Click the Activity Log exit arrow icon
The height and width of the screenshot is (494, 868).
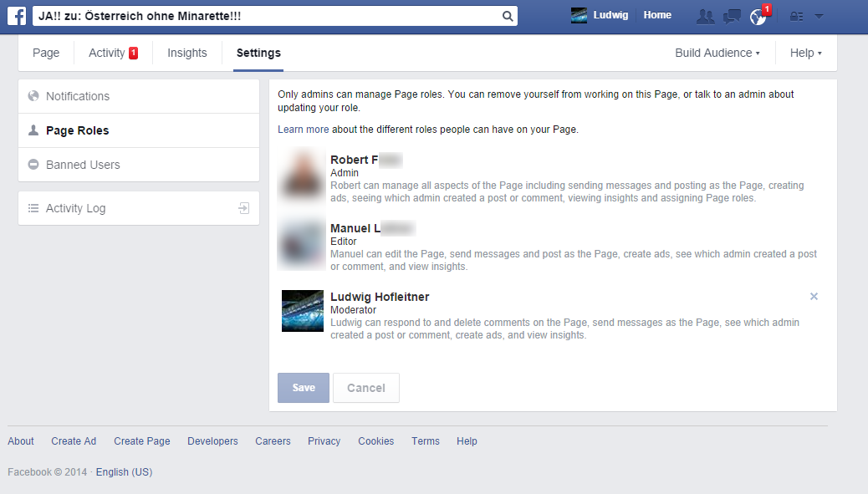point(243,208)
